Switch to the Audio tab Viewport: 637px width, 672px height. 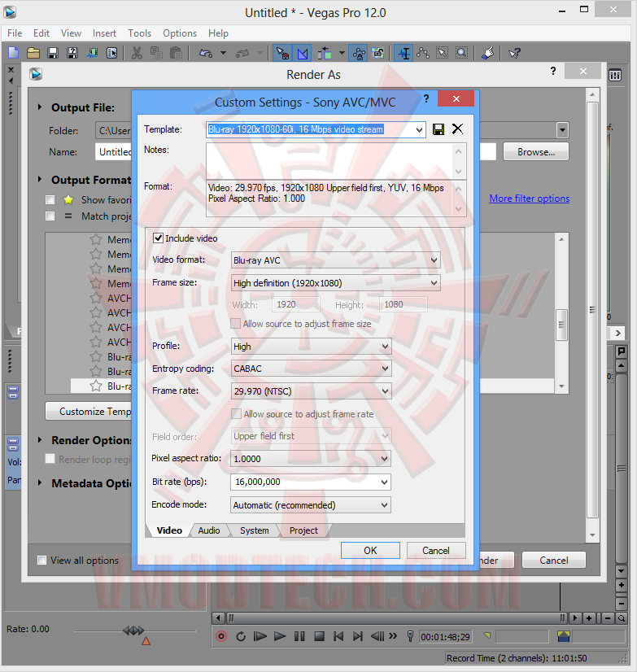click(209, 530)
